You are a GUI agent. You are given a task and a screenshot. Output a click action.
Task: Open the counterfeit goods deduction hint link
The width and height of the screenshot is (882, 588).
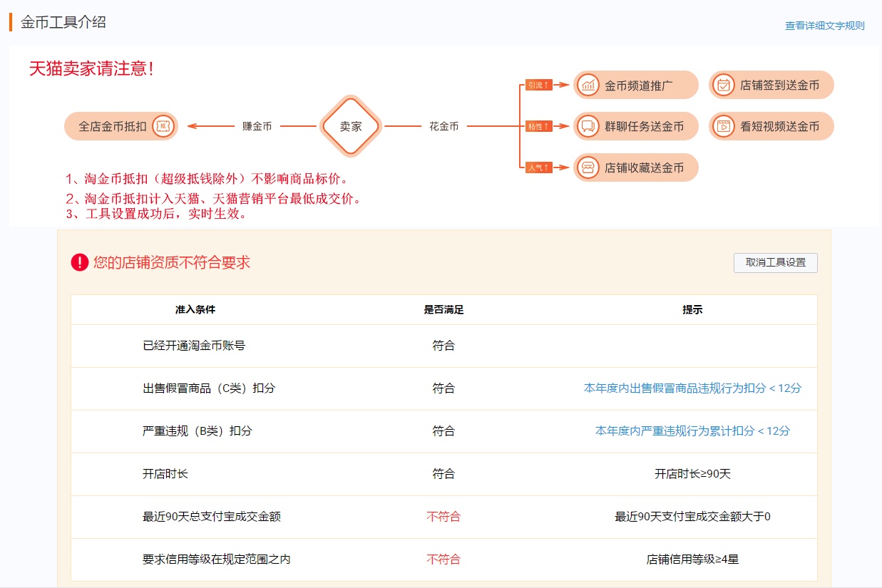coord(692,388)
